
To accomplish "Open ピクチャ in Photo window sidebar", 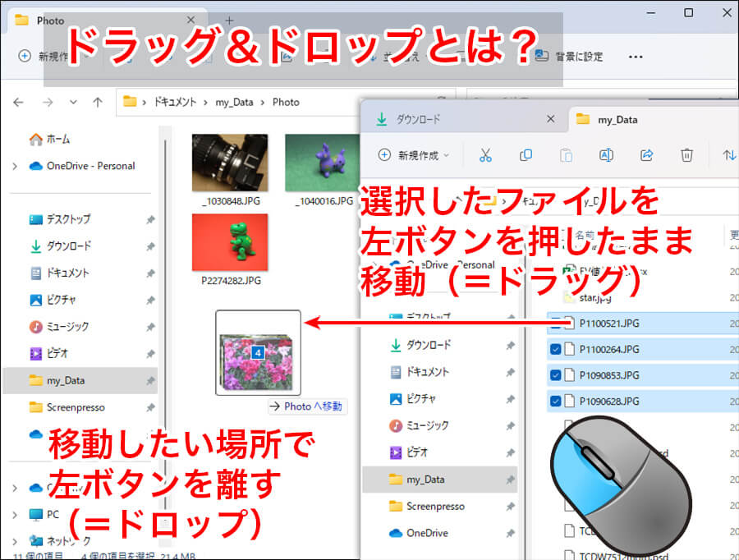I will click(53, 300).
